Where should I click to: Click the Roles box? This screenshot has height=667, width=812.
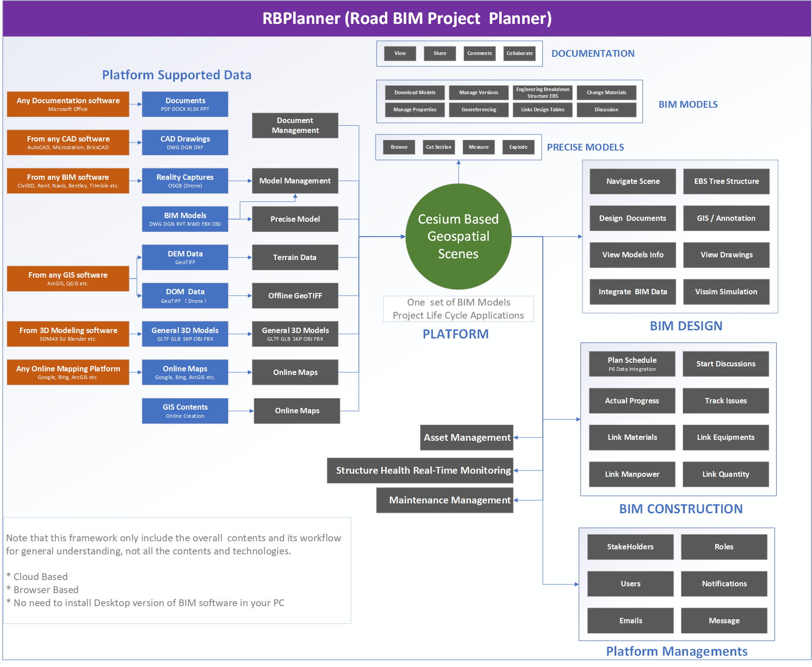pos(724,547)
